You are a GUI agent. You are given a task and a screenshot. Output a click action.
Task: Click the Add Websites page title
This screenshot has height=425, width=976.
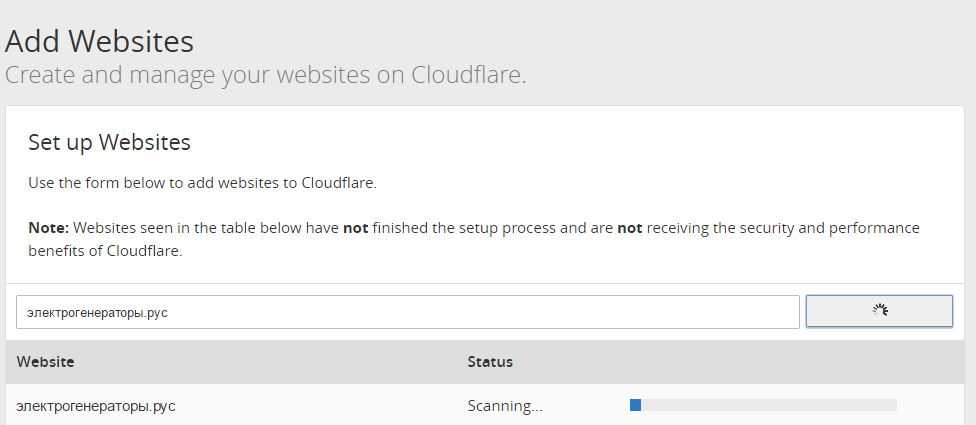click(100, 42)
